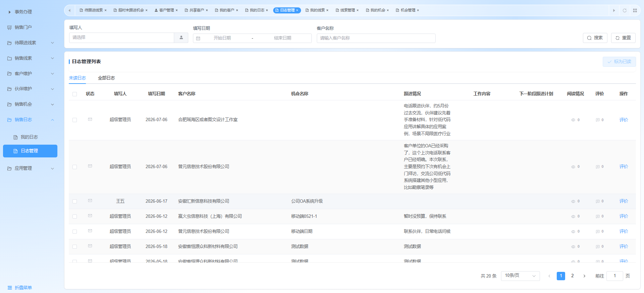Switch to the 我的客户 top tab
This screenshot has height=293, width=644.
[227, 10]
